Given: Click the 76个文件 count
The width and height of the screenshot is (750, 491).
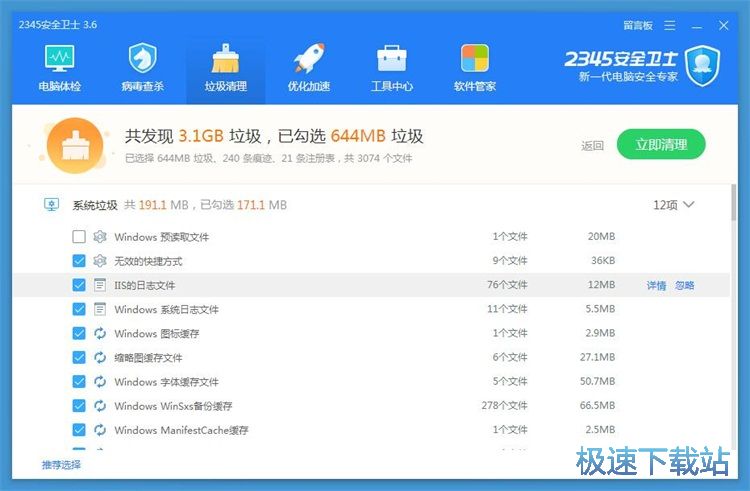Looking at the screenshot, I should [507, 285].
